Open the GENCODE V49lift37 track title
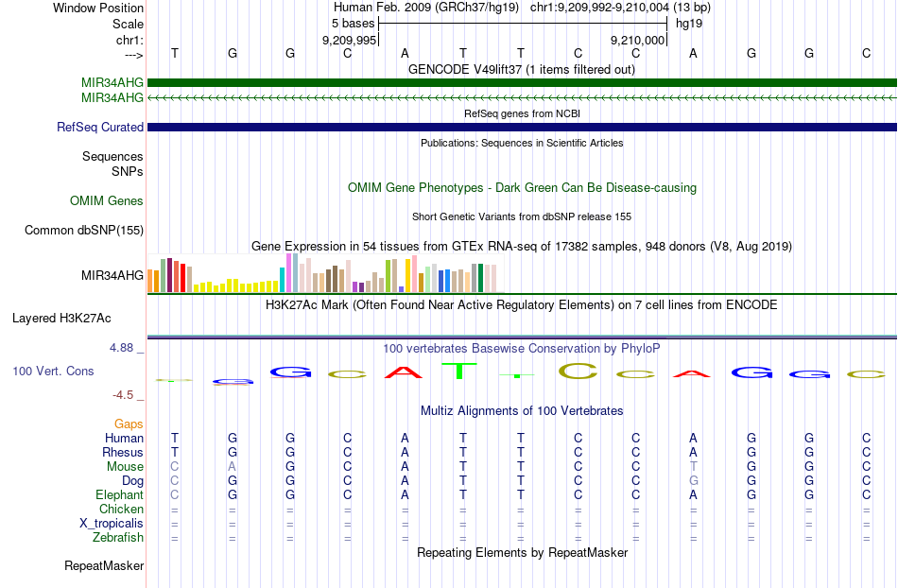 click(521, 70)
